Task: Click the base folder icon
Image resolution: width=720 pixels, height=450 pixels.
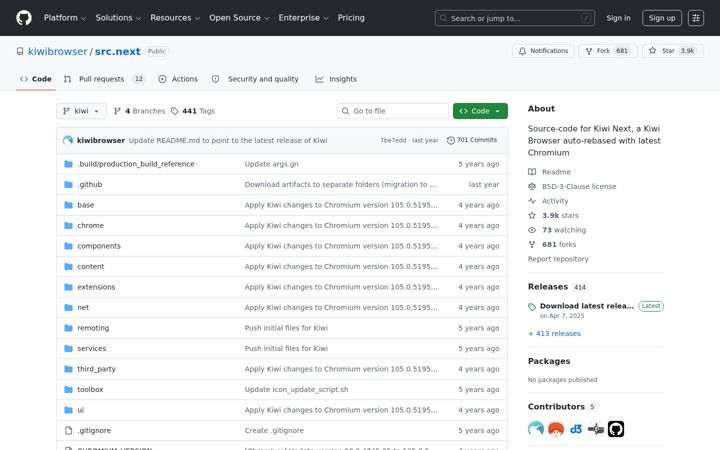Action: click(68, 205)
